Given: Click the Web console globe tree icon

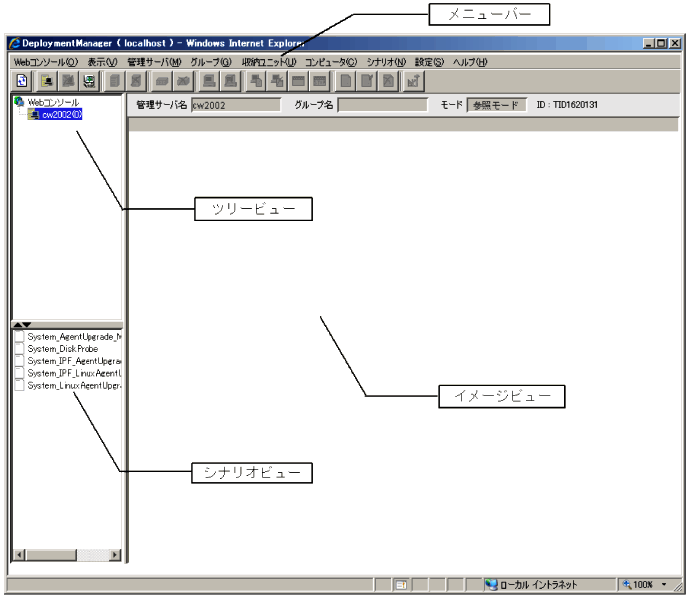Looking at the screenshot, I should point(19,102).
